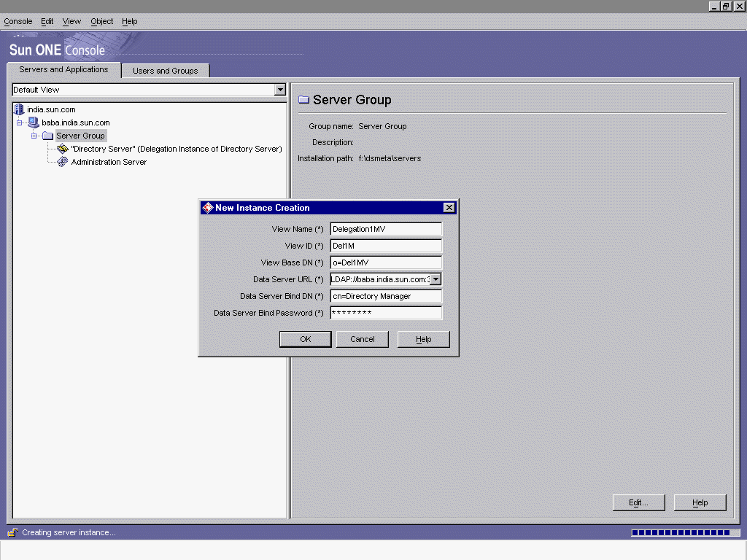Click the Data Server URL text field
This screenshot has width=747, height=560.
380,279
